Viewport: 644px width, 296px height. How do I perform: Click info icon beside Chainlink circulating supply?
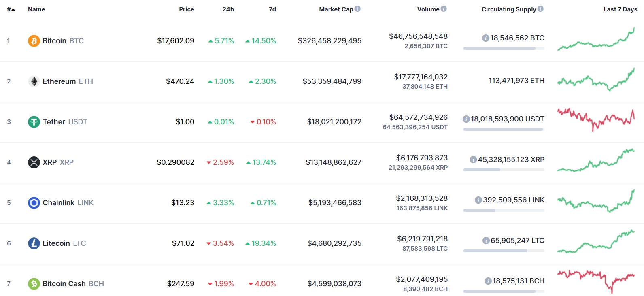[478, 200]
